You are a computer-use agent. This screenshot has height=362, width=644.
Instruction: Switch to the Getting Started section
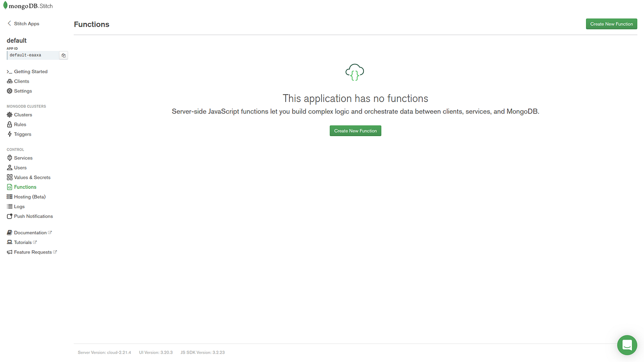click(31, 71)
